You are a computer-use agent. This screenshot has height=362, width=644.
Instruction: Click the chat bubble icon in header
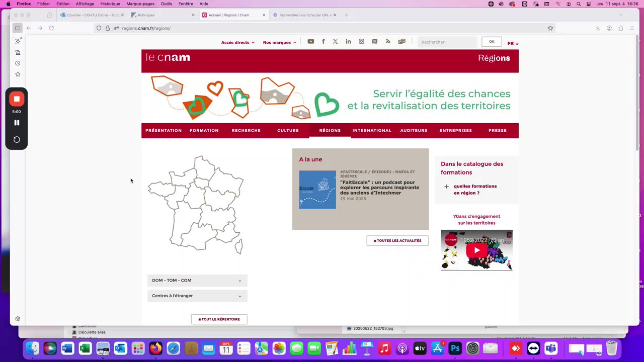pos(375,42)
